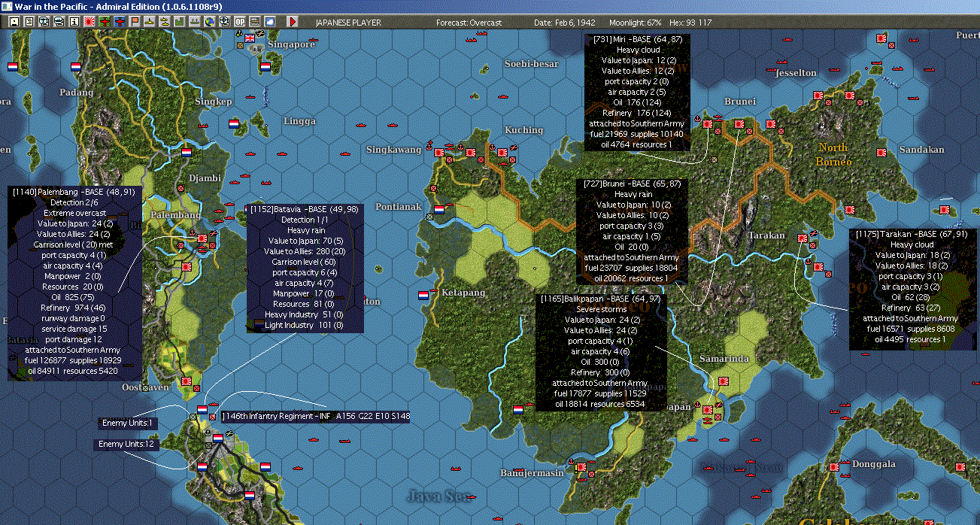Click the OP button in toolbar
The height and width of the screenshot is (525, 980).
(240, 22)
